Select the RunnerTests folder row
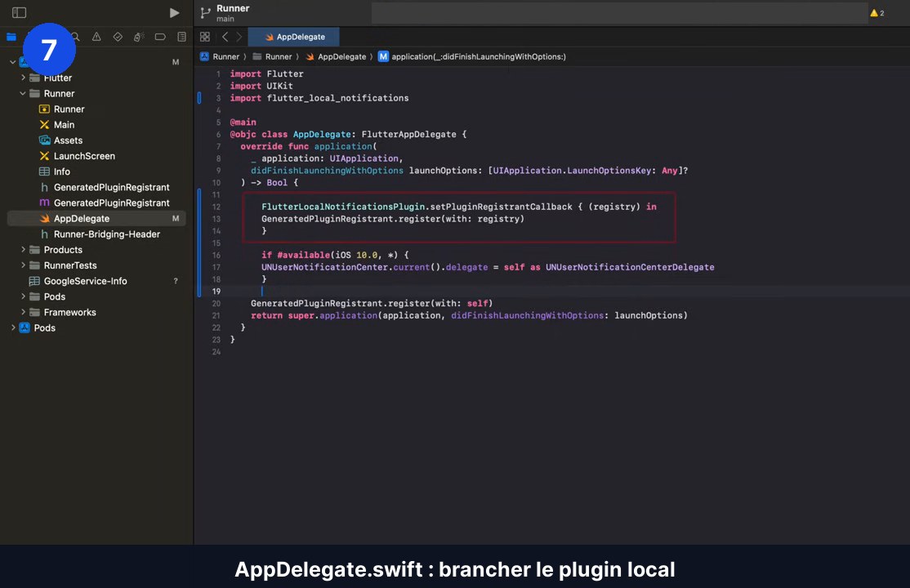910x588 pixels. 96,265
